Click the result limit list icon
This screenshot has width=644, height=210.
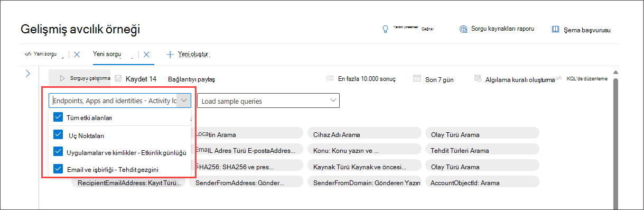coord(330,78)
